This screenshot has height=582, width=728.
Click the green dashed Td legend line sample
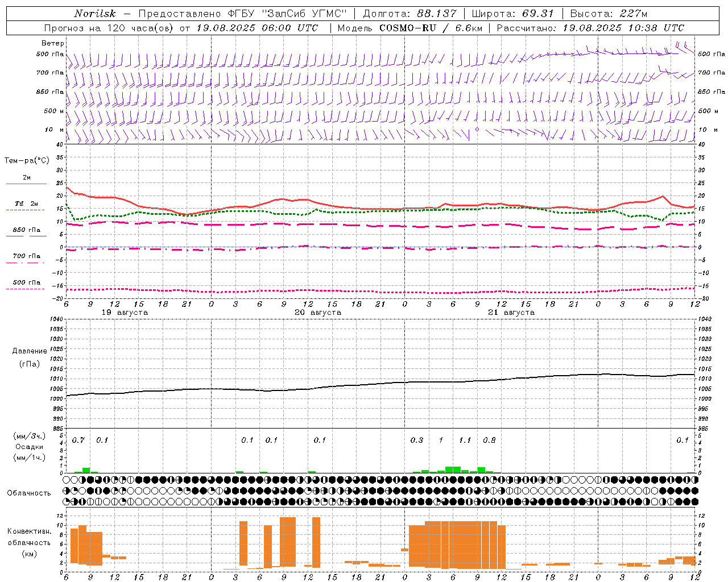[25, 210]
